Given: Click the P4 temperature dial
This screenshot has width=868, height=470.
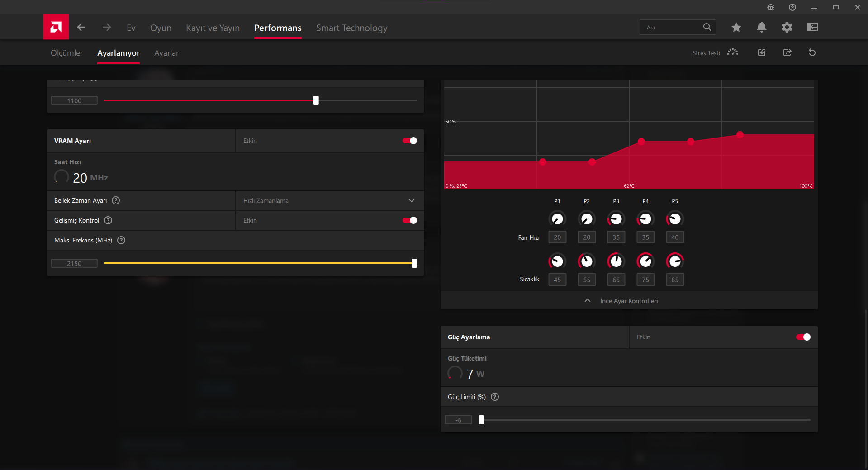Looking at the screenshot, I should click(645, 261).
